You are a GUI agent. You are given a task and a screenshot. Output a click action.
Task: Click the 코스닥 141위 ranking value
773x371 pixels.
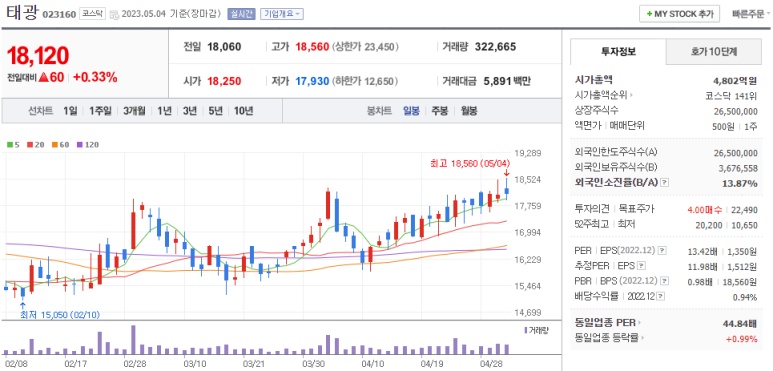(731, 96)
